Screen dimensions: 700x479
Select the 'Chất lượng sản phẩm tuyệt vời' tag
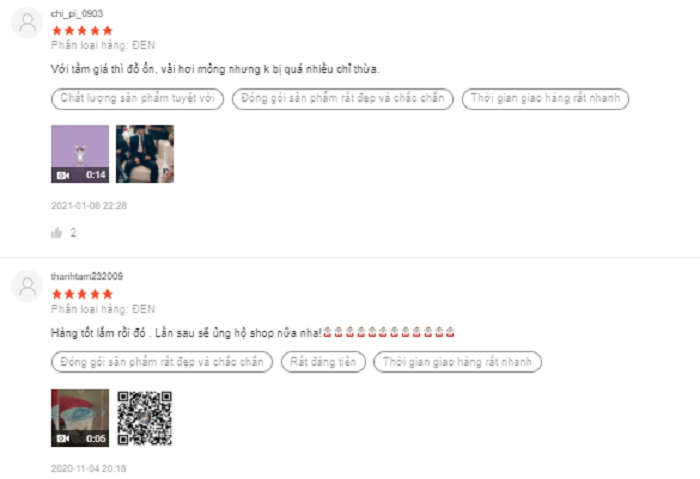138,99
